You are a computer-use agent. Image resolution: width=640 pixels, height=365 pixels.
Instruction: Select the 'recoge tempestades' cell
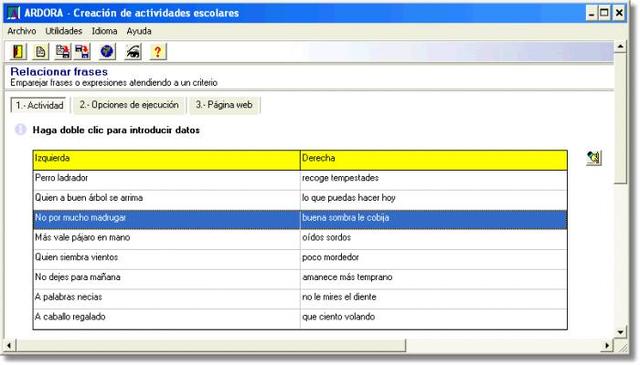[434, 180]
